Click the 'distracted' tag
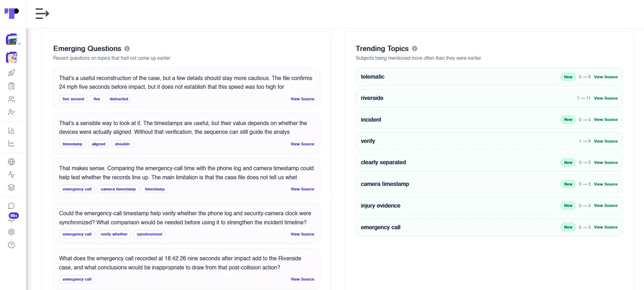Image resolution: width=644 pixels, height=290 pixels. click(x=119, y=99)
